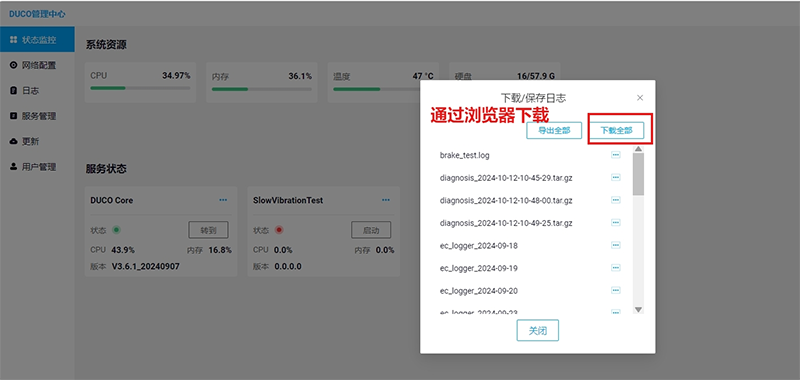Image resolution: width=800 pixels, height=380 pixels.
Task: Click the 用户管理 person icon
Action: (14, 167)
